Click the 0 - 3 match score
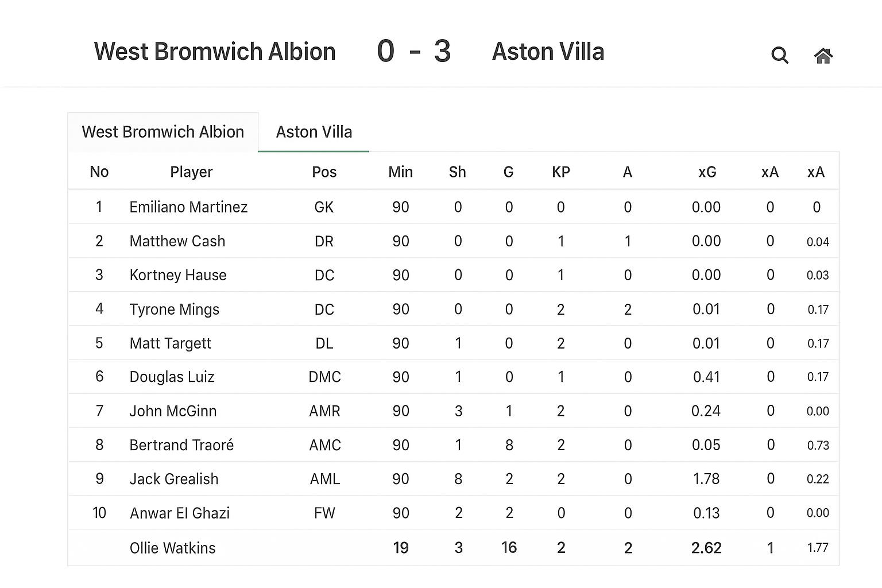Screen dimensions: 882x588 (x=413, y=52)
